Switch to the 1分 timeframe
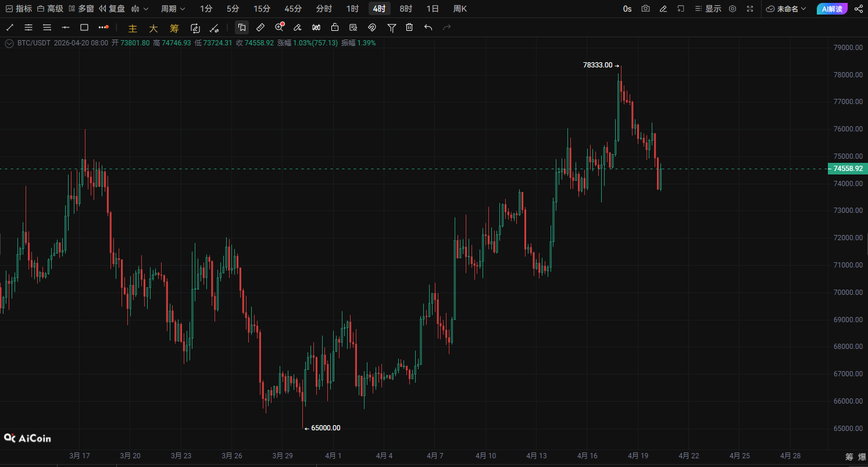The image size is (868, 467). click(x=206, y=9)
